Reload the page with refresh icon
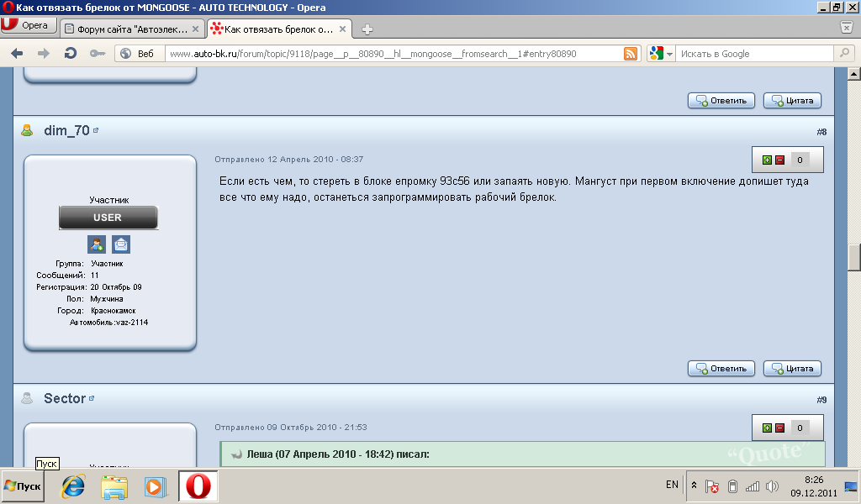This screenshot has height=504, width=861. [x=71, y=53]
